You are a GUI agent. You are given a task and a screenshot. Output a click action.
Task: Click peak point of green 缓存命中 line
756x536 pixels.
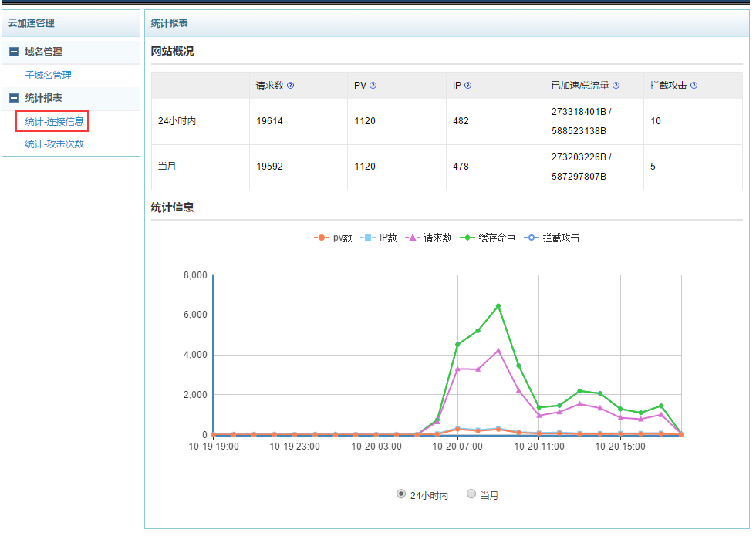pos(498,306)
